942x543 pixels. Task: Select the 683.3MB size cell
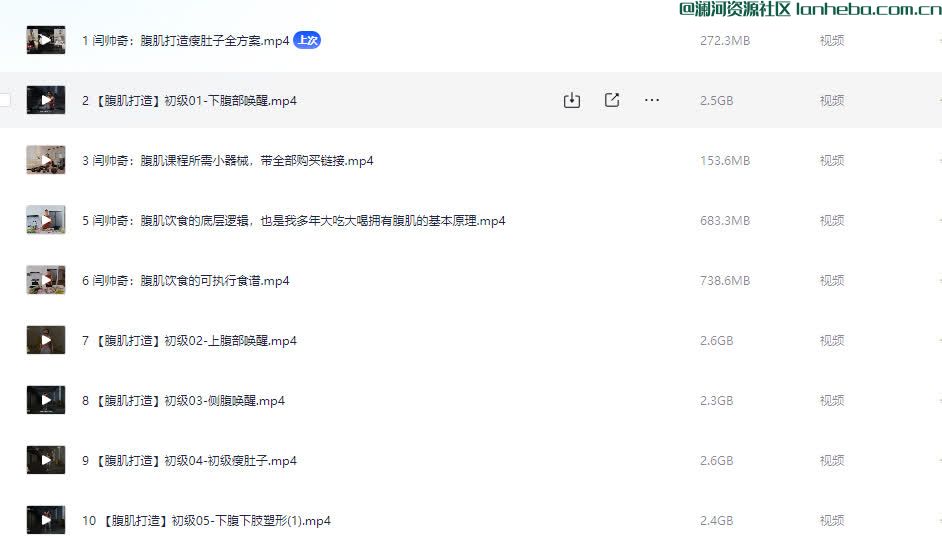click(725, 221)
